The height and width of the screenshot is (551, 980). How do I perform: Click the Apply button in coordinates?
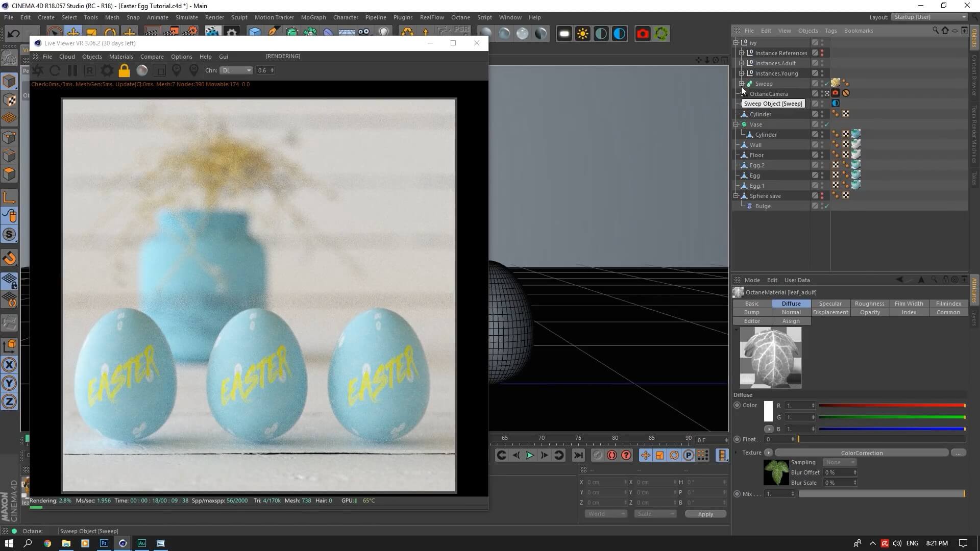point(705,514)
